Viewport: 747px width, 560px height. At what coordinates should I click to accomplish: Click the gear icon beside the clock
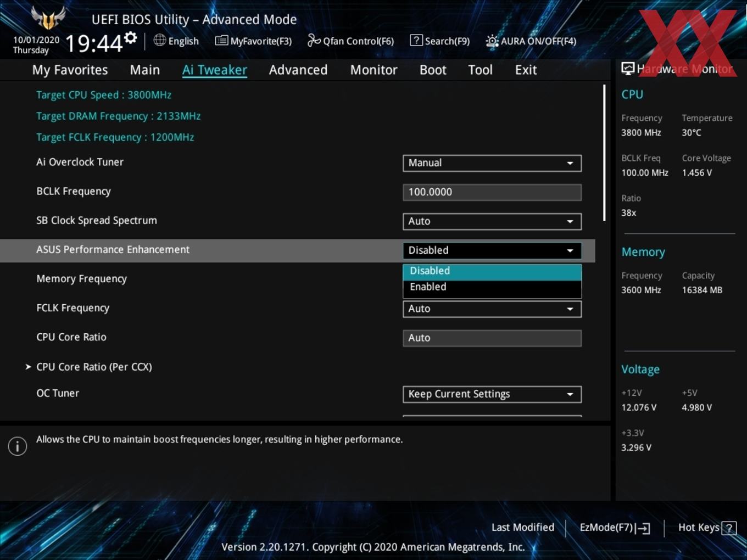[131, 37]
